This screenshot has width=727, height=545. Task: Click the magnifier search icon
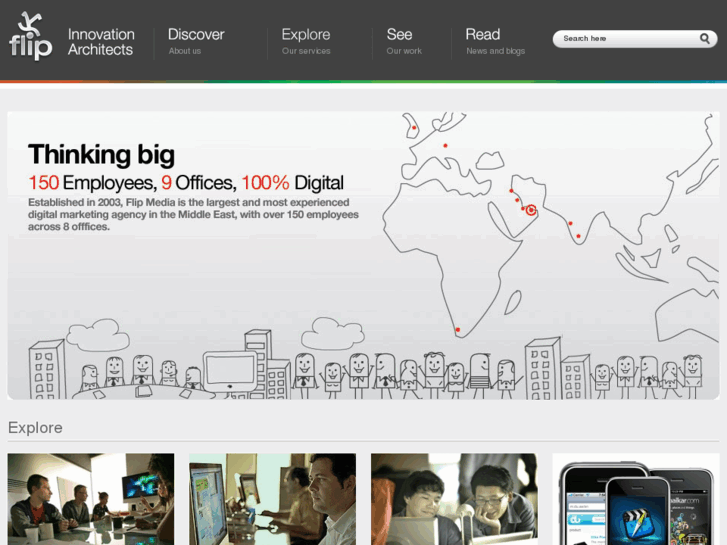pos(704,38)
